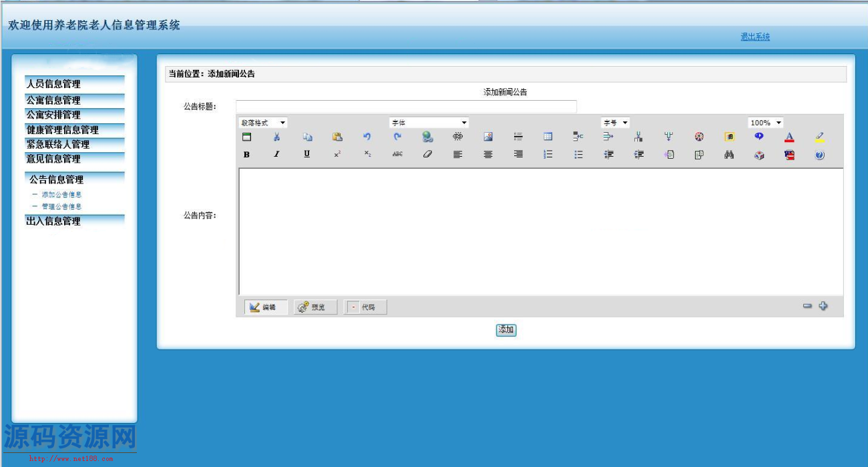Viewport: 868px width, 467px height.
Task: Enlarge the editor area with the plus icon
Action: tap(823, 306)
